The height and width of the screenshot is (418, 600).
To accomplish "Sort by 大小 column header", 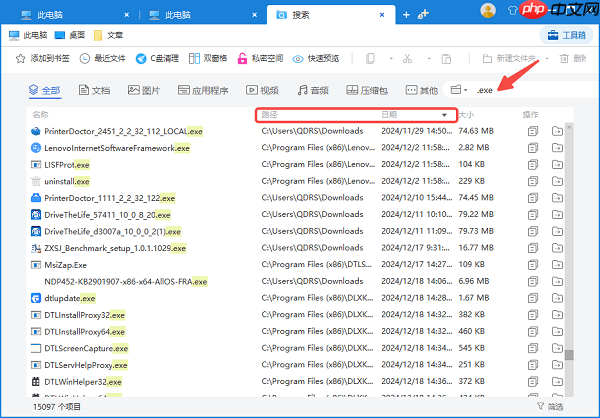I will tap(466, 114).
